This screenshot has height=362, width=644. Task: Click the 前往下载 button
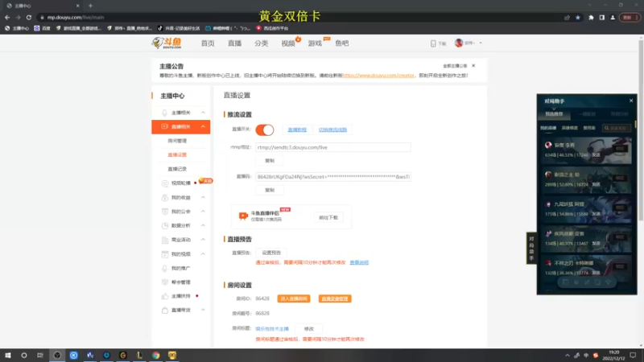coord(328,217)
